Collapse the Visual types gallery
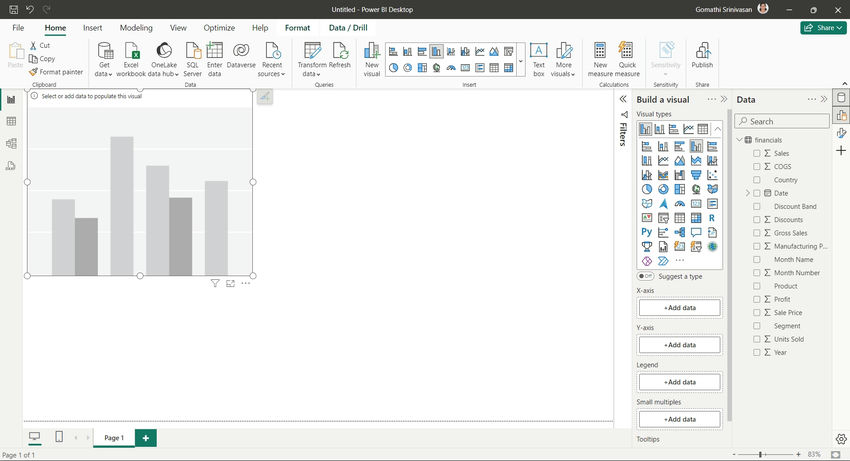850x461 pixels. pyautogui.click(x=717, y=129)
